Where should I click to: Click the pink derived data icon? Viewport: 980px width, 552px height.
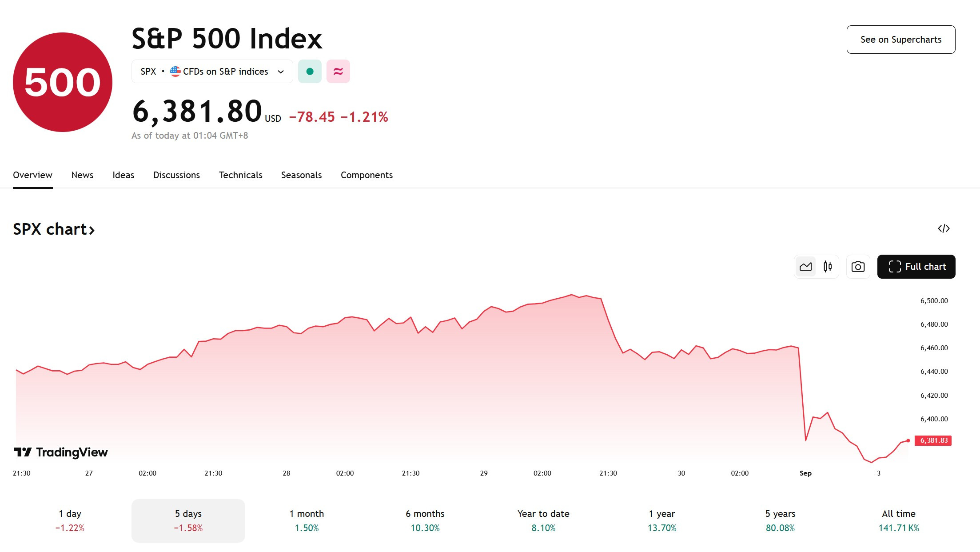(338, 71)
